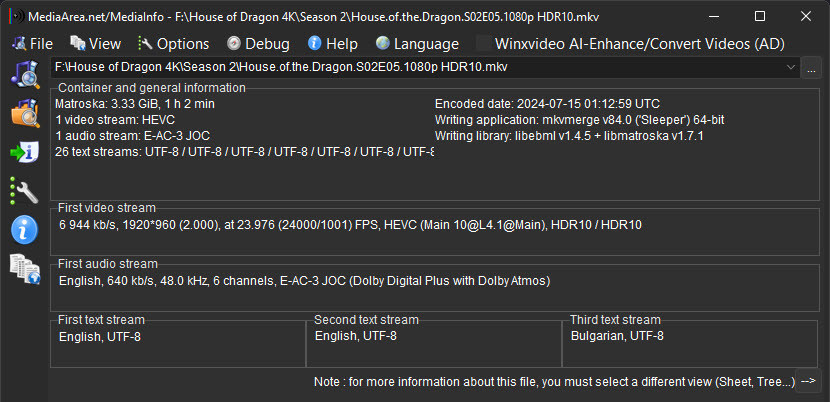The image size is (830, 402).
Task: Open the File menu
Action: point(33,43)
